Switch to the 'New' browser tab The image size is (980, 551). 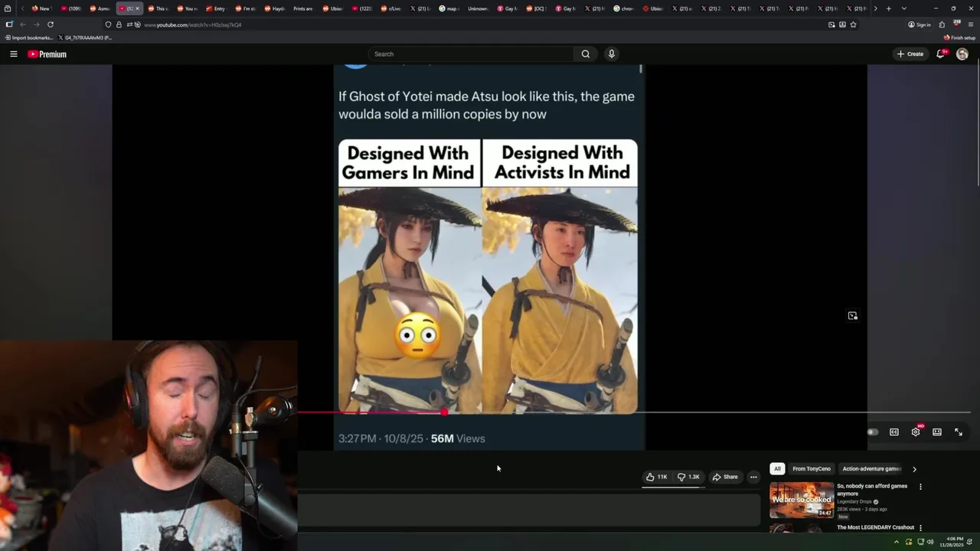(41, 8)
